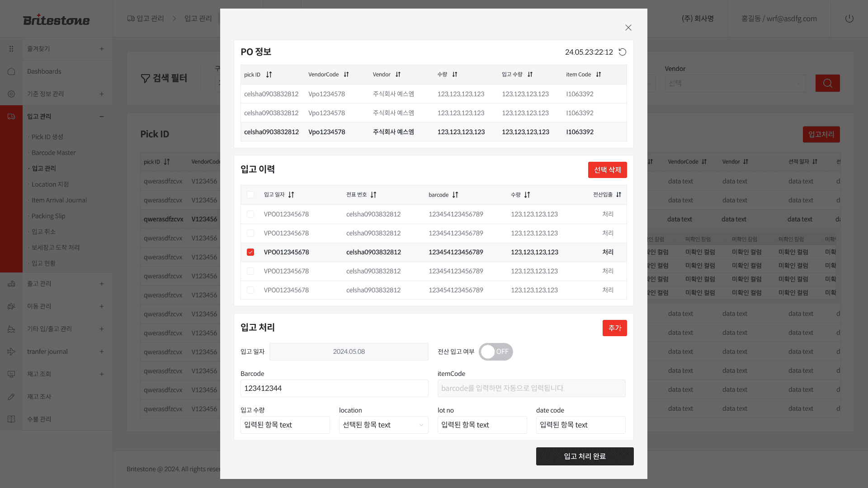Open Item Arrival Journal submenu item
868x488 pixels.
(x=59, y=200)
